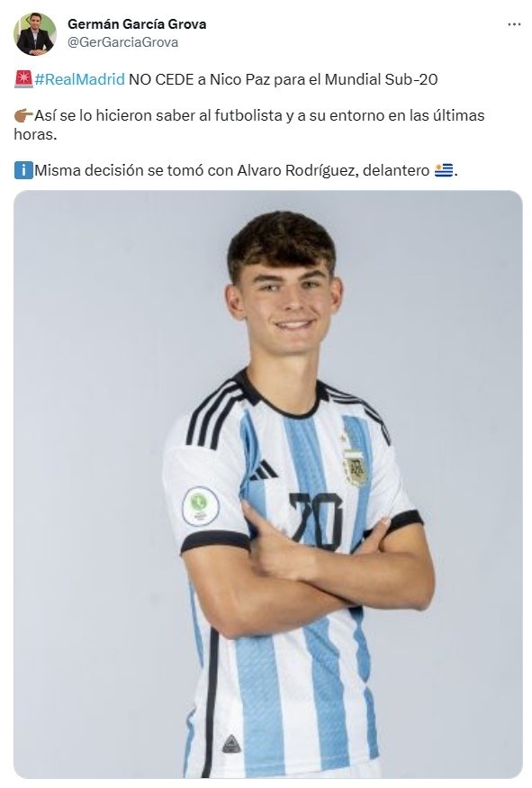This screenshot has width=532, height=788.
Task: Click Germán García Grova's profile avatar
Action: click(x=35, y=33)
